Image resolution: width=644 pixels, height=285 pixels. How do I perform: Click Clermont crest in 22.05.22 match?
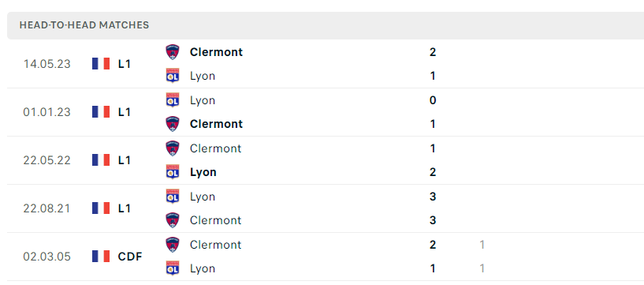click(173, 148)
